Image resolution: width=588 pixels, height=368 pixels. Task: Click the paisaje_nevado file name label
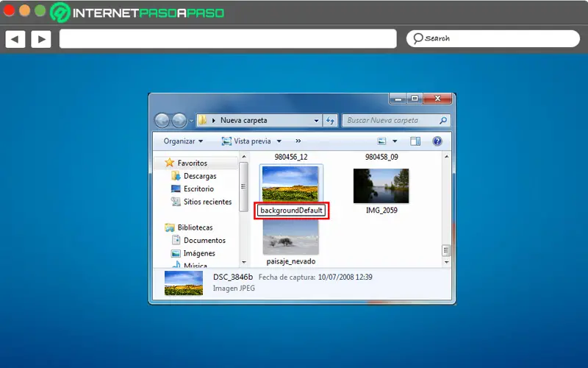(291, 261)
